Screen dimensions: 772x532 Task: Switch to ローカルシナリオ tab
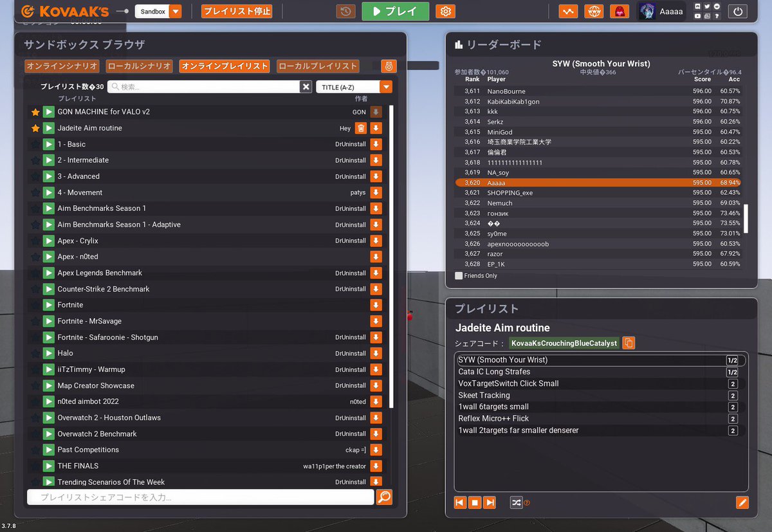(x=140, y=66)
